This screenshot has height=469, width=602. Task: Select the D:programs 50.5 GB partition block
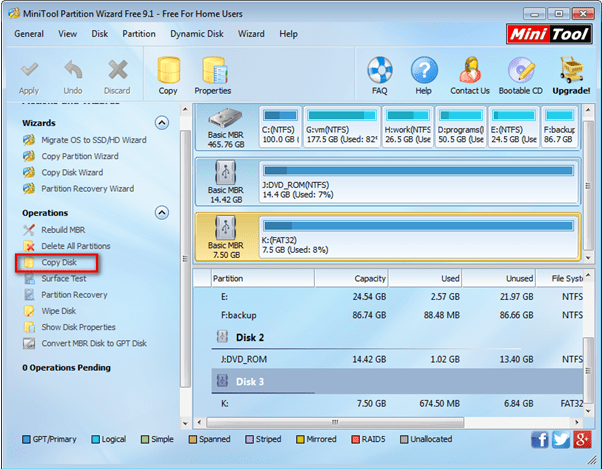point(461,127)
